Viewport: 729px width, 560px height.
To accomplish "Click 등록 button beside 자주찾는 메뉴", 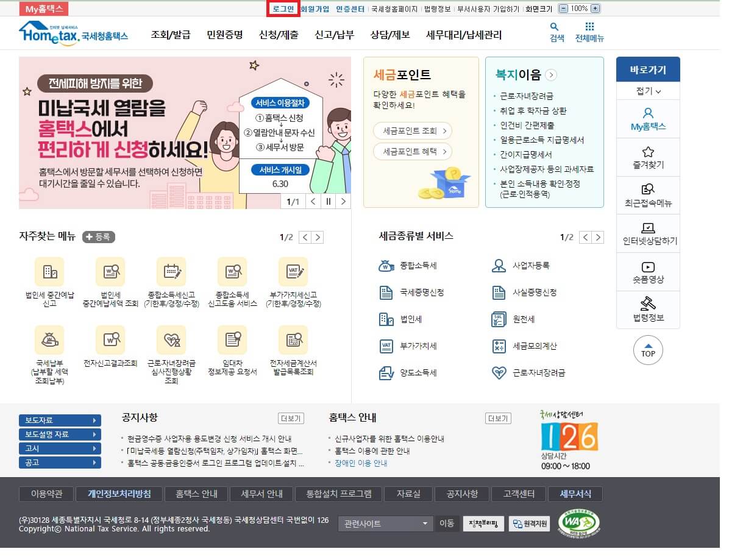I will [99, 237].
